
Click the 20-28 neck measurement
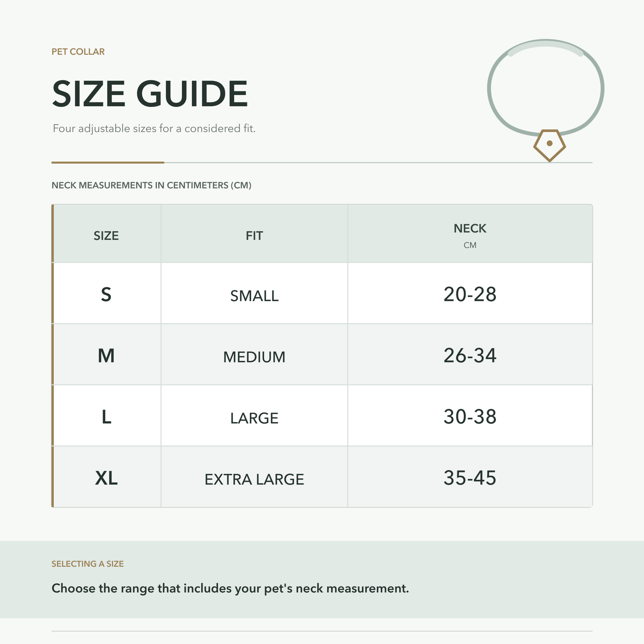click(470, 294)
